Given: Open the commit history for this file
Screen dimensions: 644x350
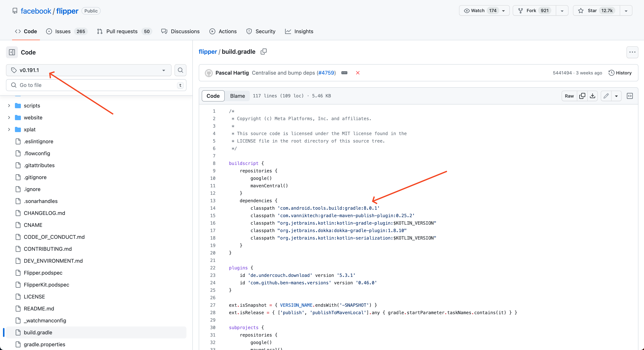Looking at the screenshot, I should point(620,73).
